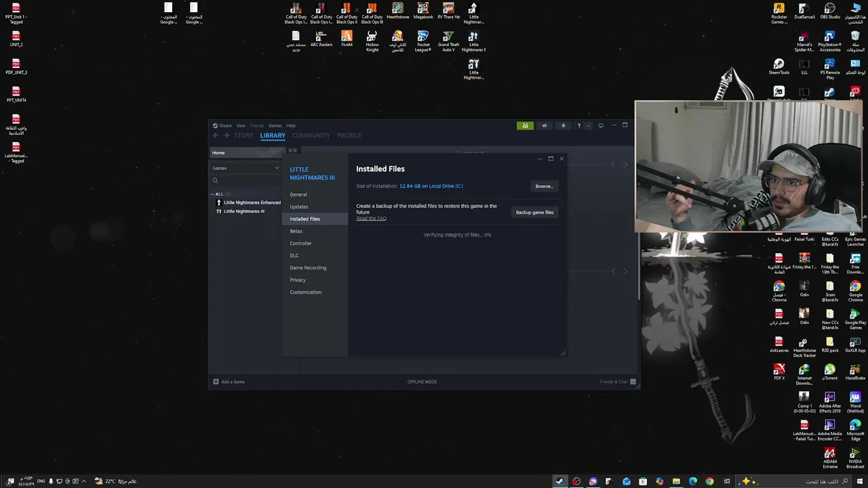Open the Read the FAQ link
This screenshot has width=868, height=488.
coord(371,218)
